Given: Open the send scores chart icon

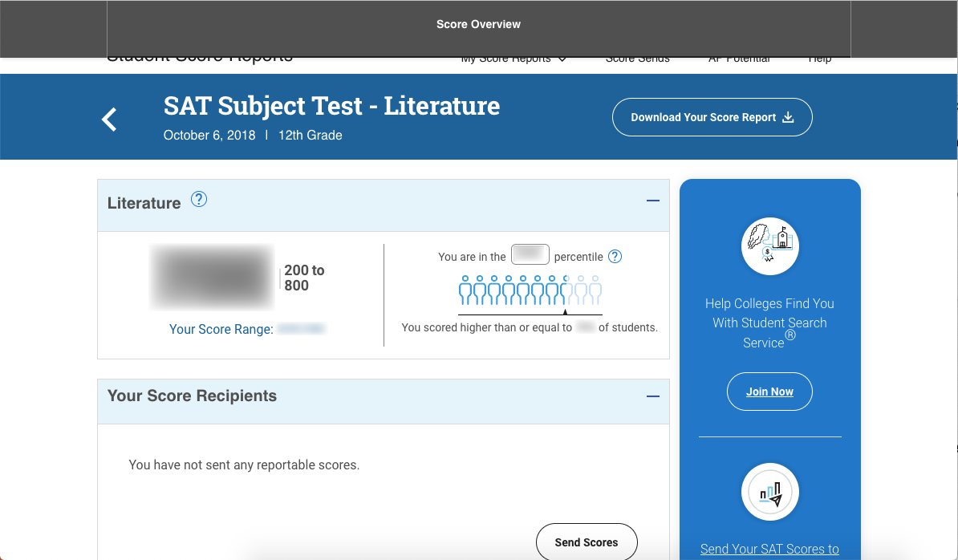Looking at the screenshot, I should tap(769, 492).
